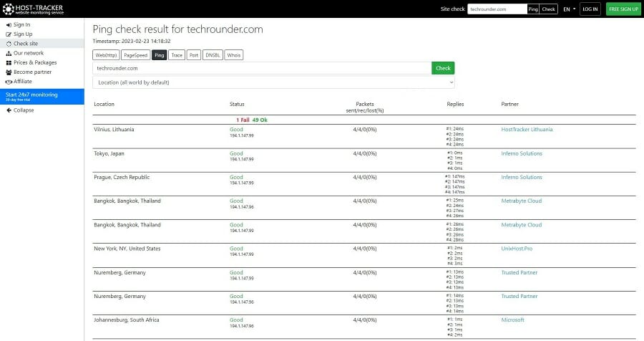Click the Sign In icon in sidebar

coord(9,24)
